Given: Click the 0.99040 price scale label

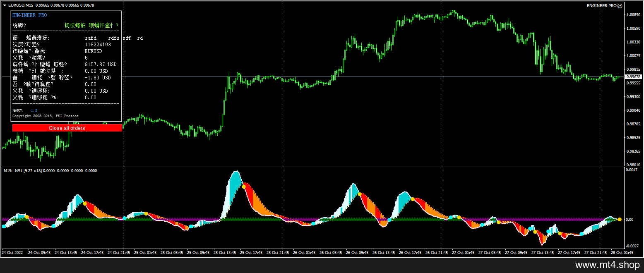Looking at the screenshot, I should [634, 110].
